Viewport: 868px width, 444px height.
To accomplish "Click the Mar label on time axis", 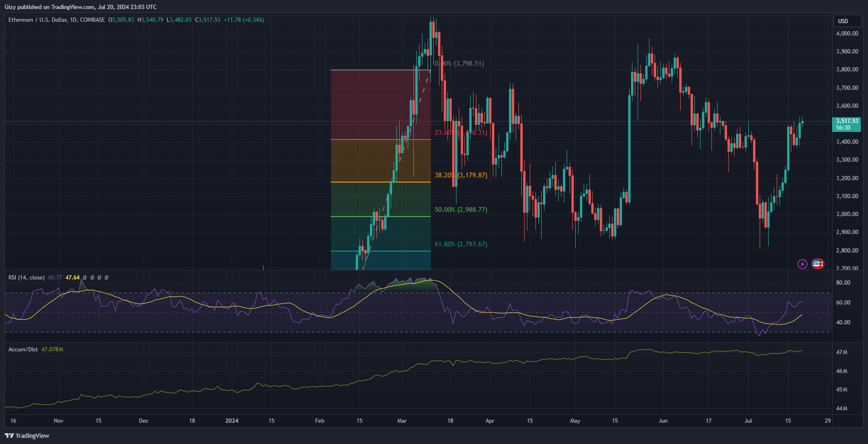I will [x=402, y=421].
